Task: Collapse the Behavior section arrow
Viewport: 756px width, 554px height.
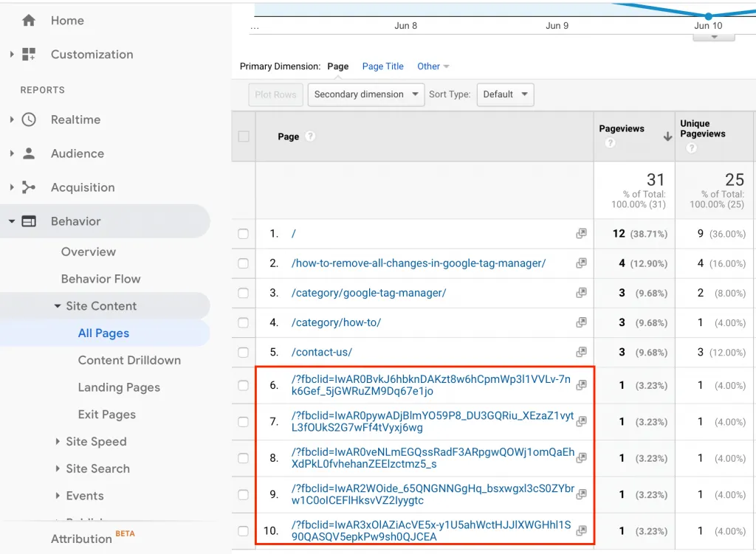Action: point(12,221)
